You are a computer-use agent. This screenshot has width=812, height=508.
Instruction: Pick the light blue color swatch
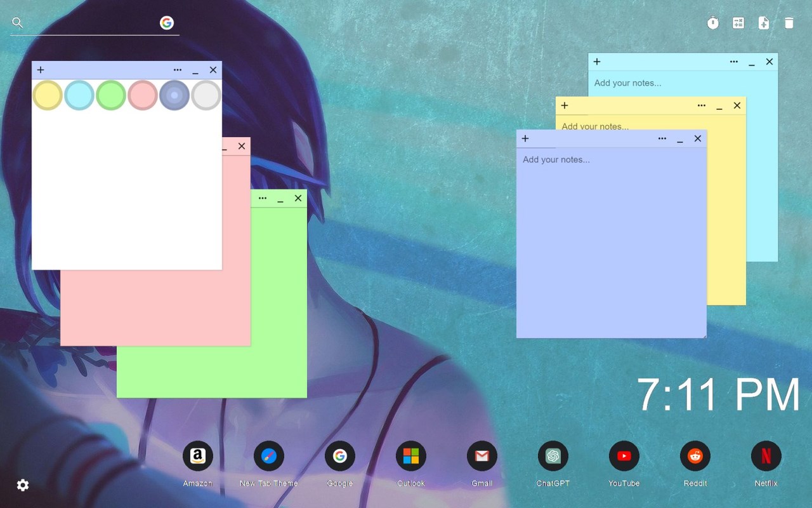pyautogui.click(x=79, y=95)
